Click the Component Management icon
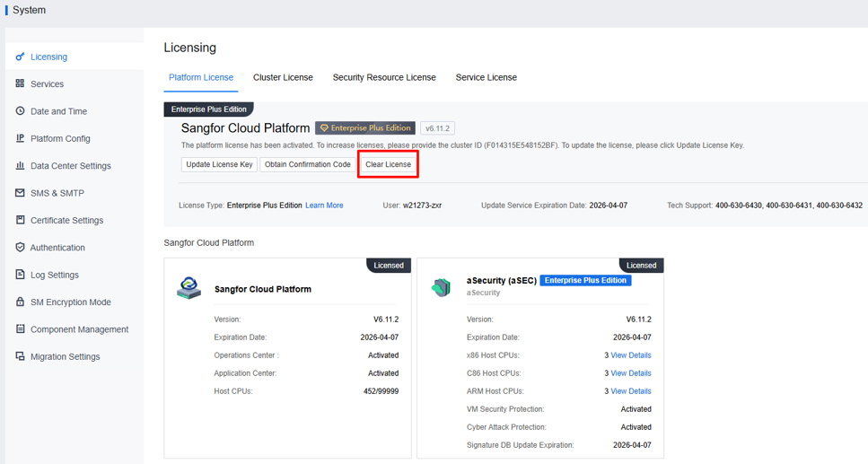The width and height of the screenshot is (868, 464). [20, 328]
